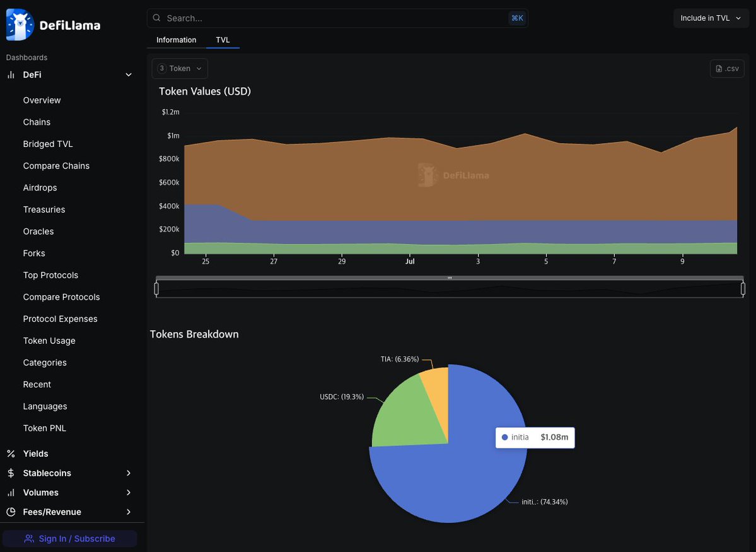Open the Token filter dropdown

180,69
